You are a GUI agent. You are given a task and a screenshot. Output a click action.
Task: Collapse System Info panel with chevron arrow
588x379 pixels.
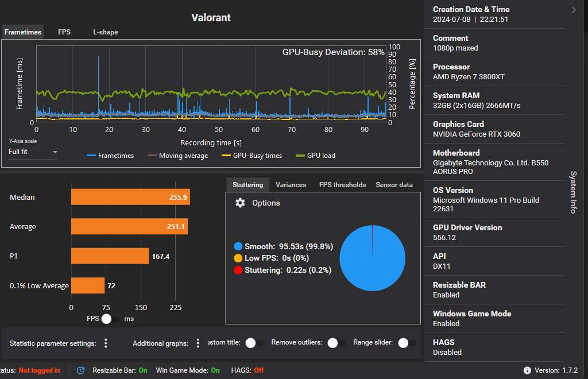(574, 10)
